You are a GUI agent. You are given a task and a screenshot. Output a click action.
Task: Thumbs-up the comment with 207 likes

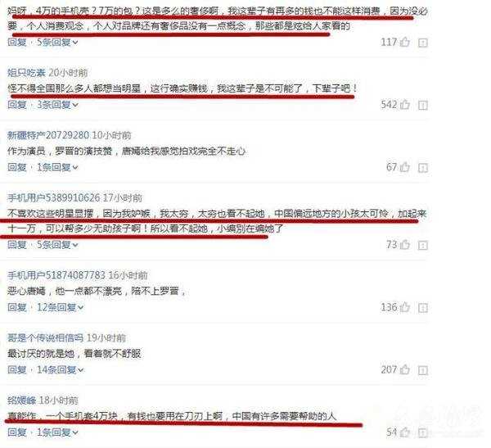coord(404,369)
